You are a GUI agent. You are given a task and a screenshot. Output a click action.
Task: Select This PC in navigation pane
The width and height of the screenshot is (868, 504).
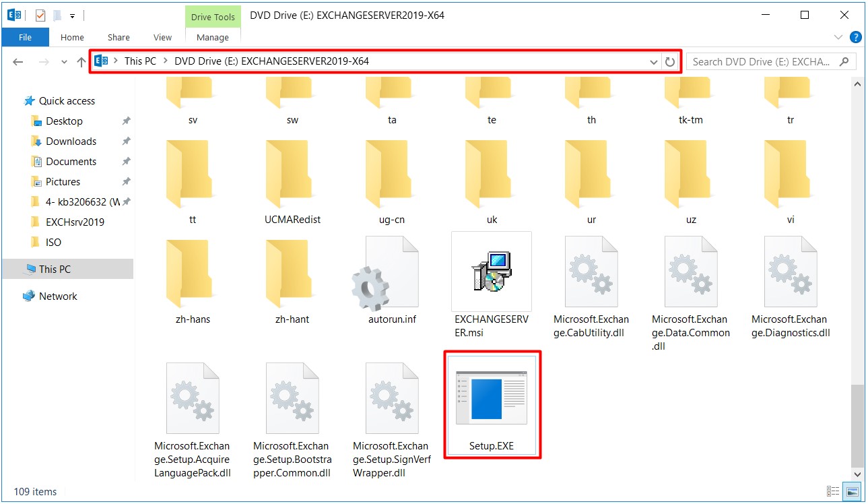(67, 269)
